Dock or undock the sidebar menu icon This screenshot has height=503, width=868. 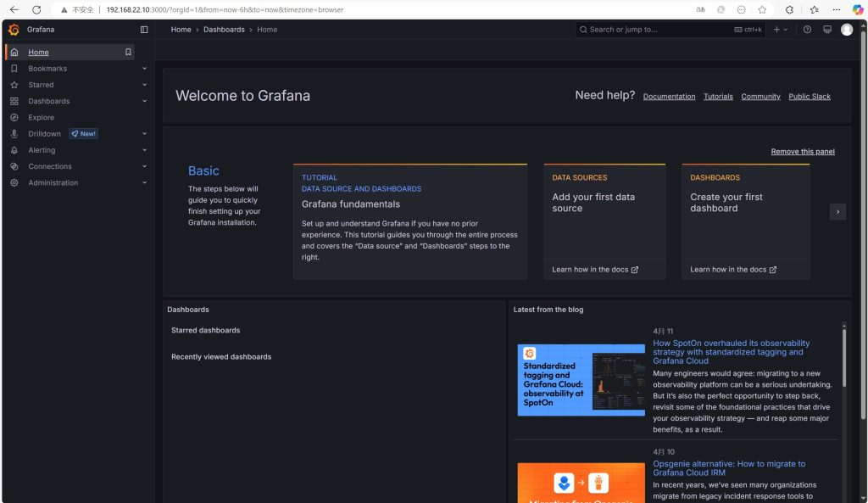[x=144, y=30]
